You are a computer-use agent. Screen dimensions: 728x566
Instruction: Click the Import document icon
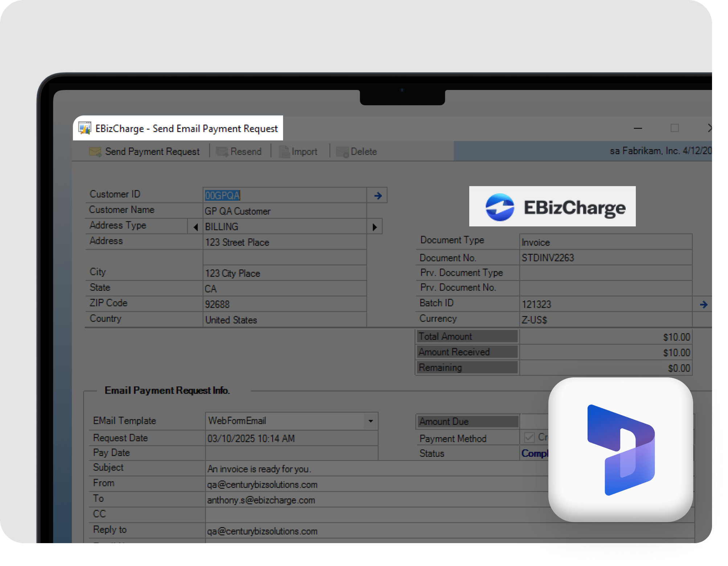click(284, 152)
